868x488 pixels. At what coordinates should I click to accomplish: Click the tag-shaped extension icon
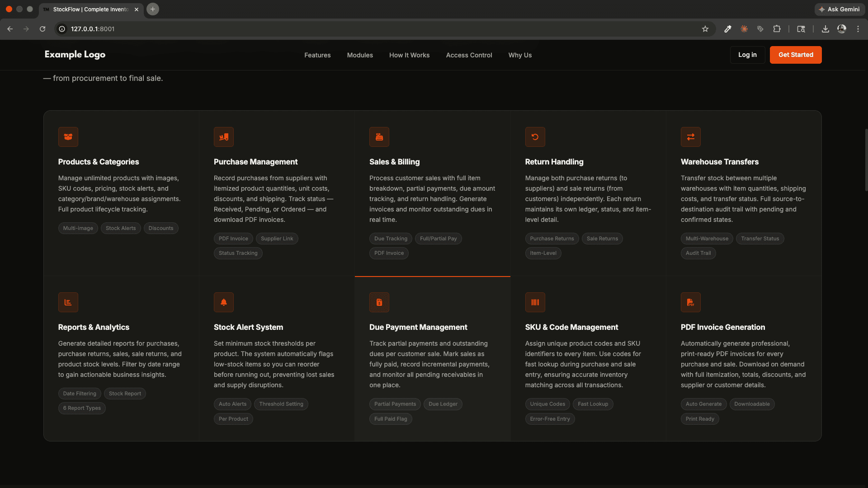pyautogui.click(x=760, y=29)
